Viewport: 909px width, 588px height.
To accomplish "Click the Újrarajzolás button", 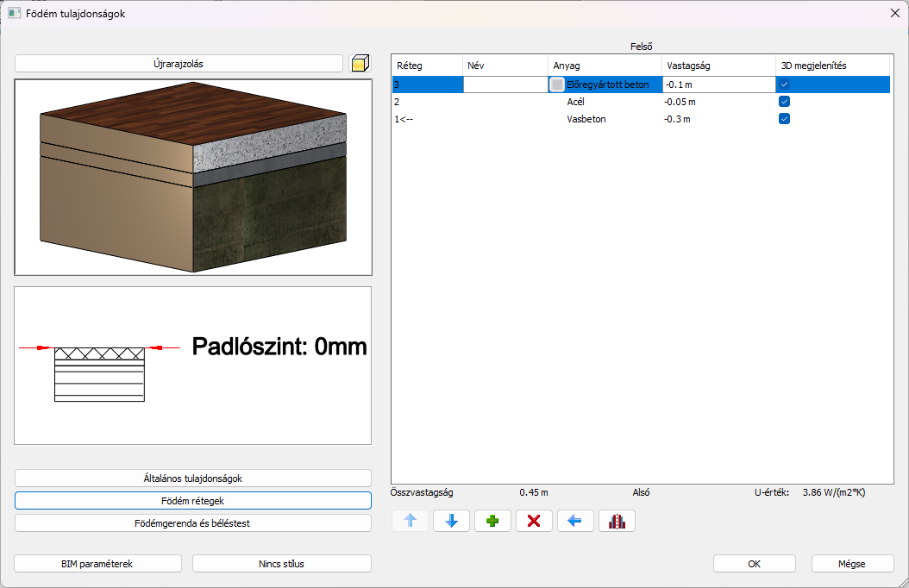I will click(179, 64).
